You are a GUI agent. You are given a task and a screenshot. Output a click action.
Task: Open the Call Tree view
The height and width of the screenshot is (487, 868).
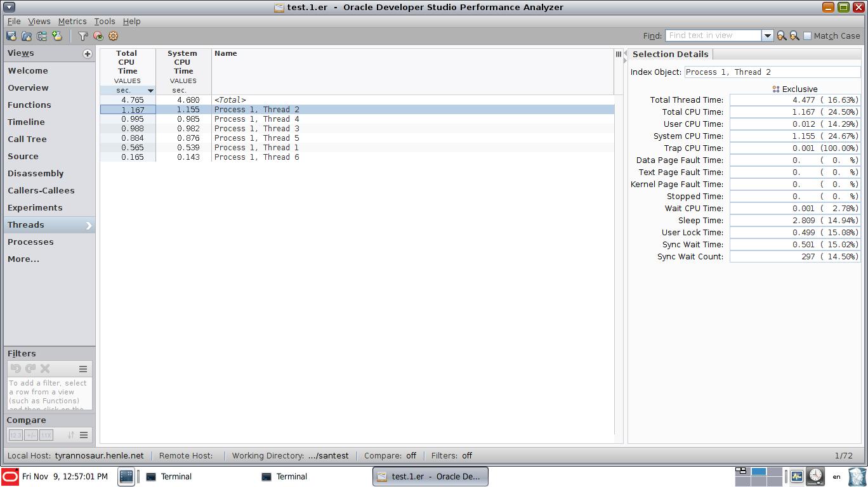click(x=49, y=140)
